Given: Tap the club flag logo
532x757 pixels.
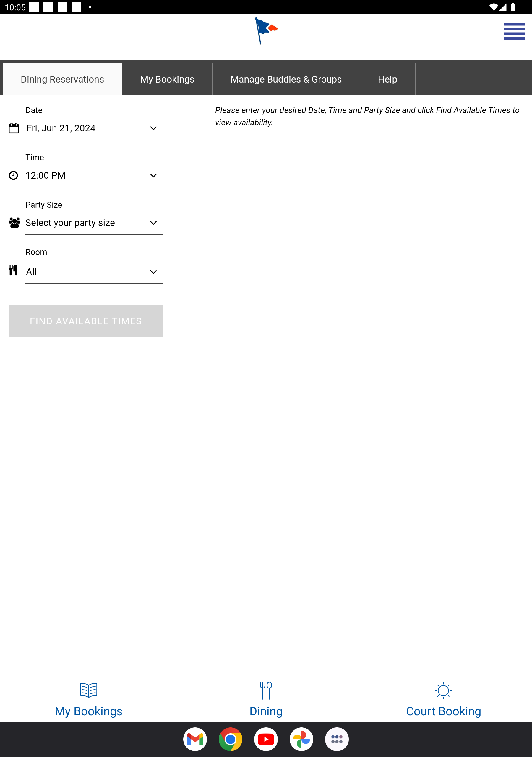Looking at the screenshot, I should (266, 31).
